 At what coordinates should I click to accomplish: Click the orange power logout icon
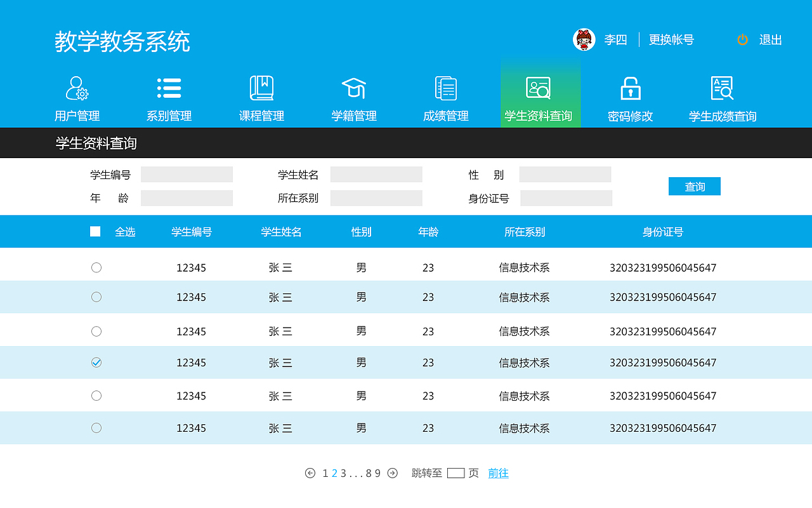(742, 39)
